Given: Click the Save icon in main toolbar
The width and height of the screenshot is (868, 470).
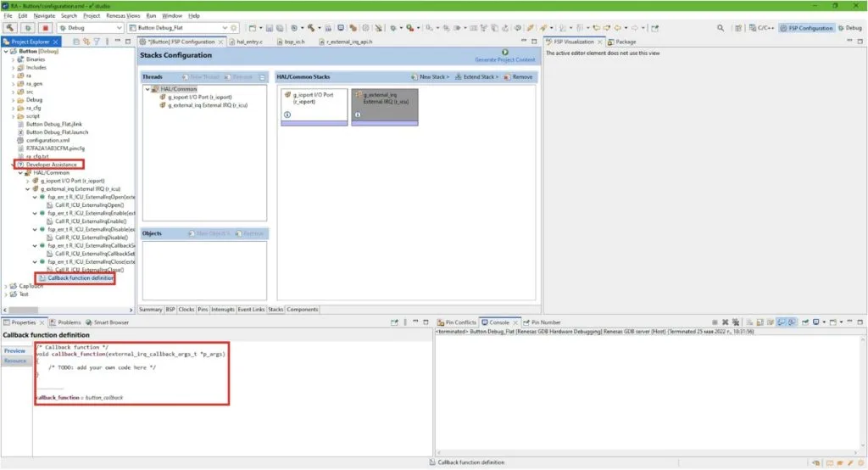Looking at the screenshot, I should [x=269, y=28].
